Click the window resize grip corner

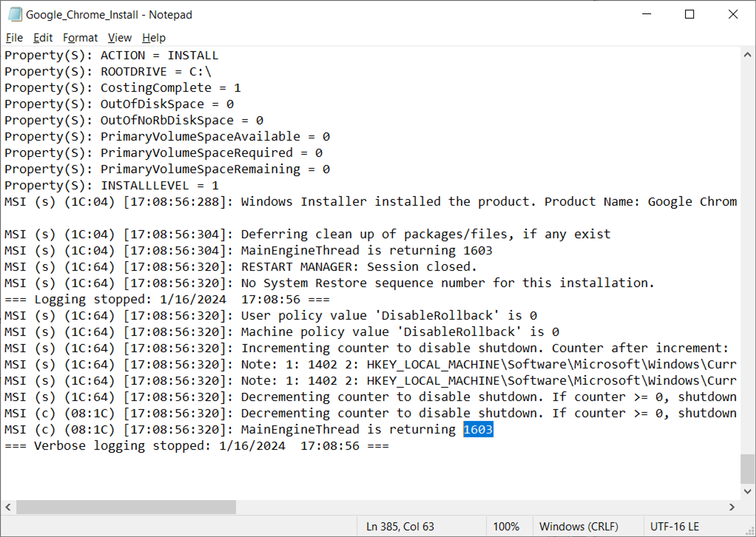(x=750, y=531)
